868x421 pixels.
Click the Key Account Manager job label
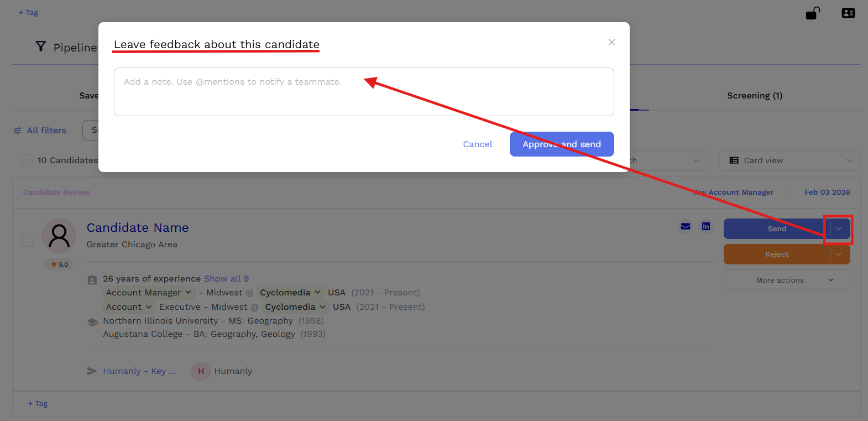[733, 193]
